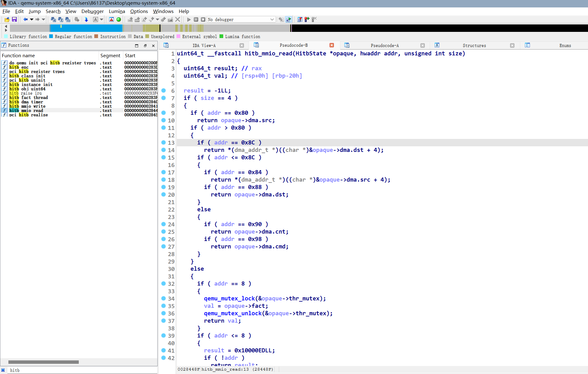Switch to the Pseudocode-A tab

click(x=385, y=45)
